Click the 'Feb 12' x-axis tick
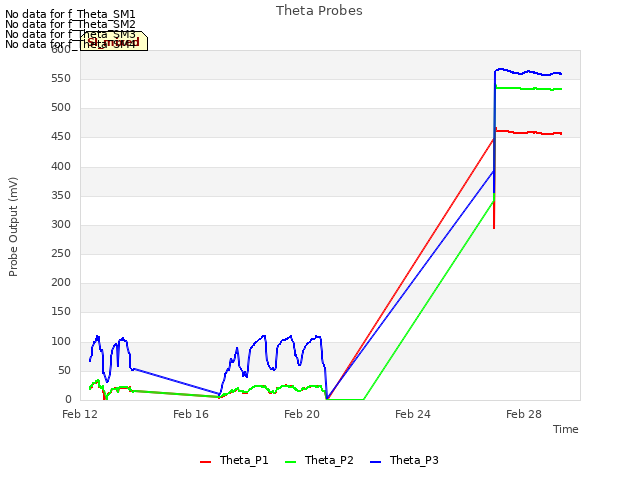The height and width of the screenshot is (480, 640). (80, 414)
